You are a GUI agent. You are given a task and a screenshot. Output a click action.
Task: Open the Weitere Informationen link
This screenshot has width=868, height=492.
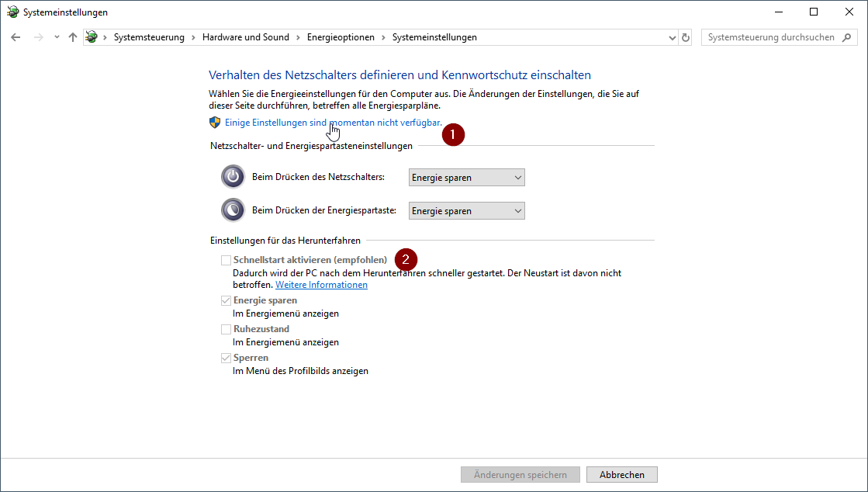coord(322,285)
